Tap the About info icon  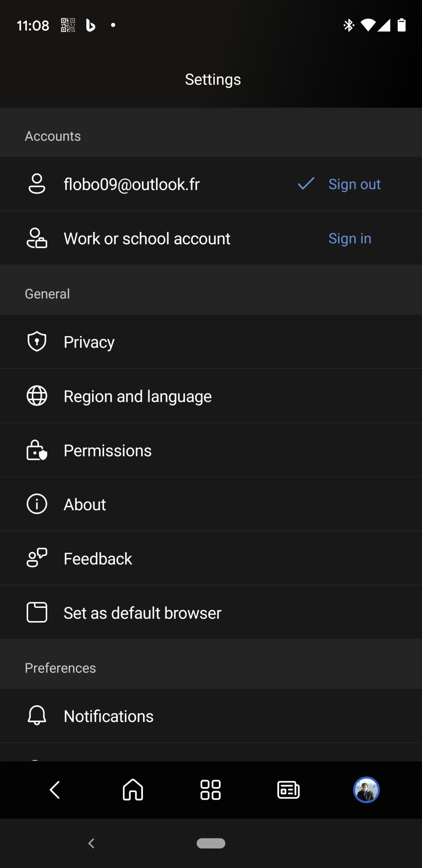[37, 504]
